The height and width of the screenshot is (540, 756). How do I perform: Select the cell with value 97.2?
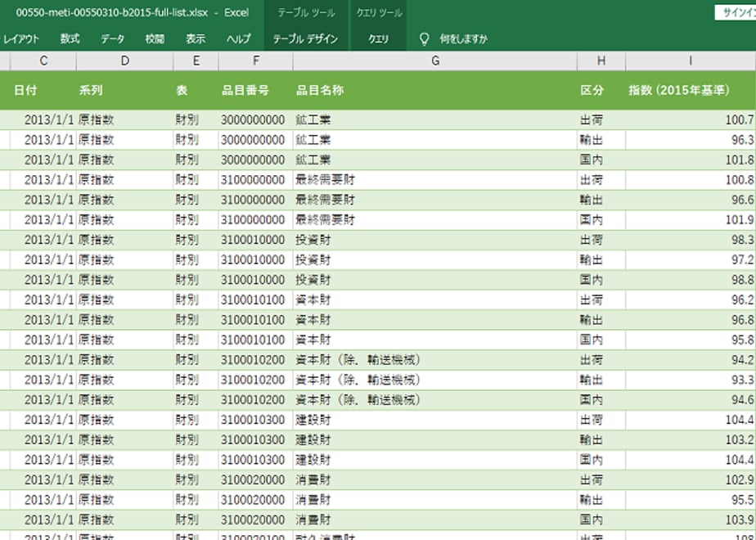tap(691, 260)
